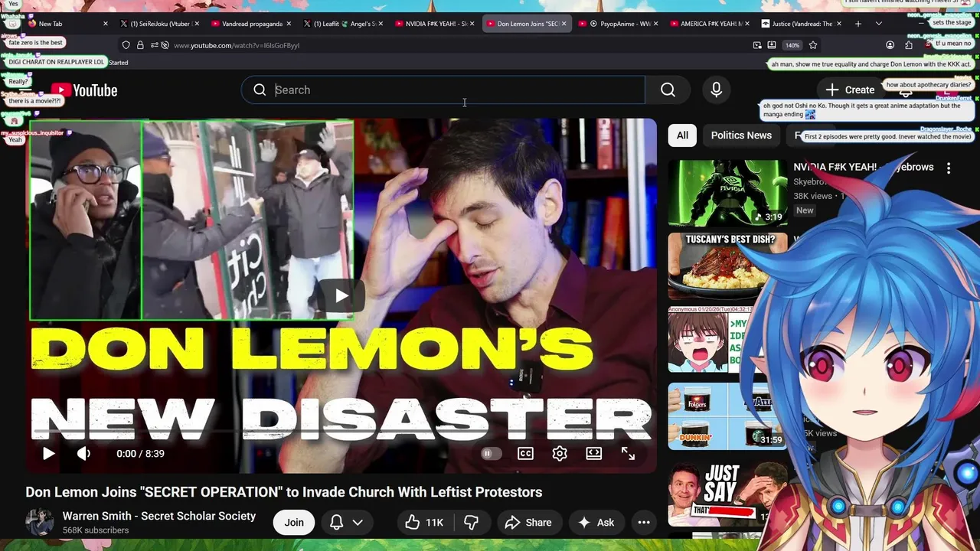Screen dimensions: 980x551
Task: Dislike the video with the thumbs-down icon
Action: pyautogui.click(x=472, y=522)
